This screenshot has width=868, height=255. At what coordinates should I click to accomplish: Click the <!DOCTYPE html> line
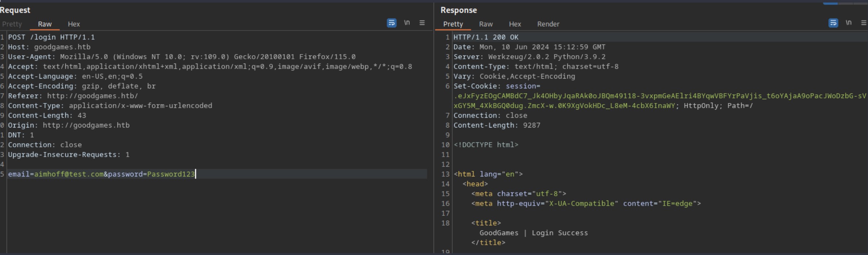click(486, 145)
